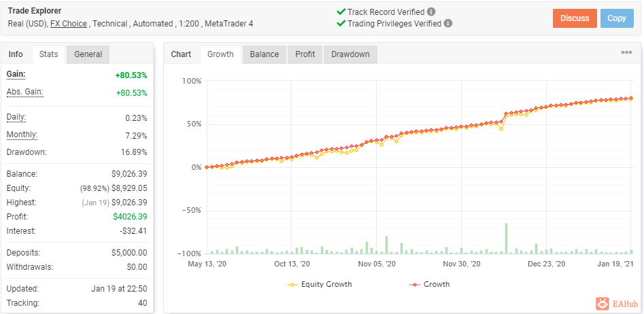Click the EAHub pig logo icon

click(602, 304)
